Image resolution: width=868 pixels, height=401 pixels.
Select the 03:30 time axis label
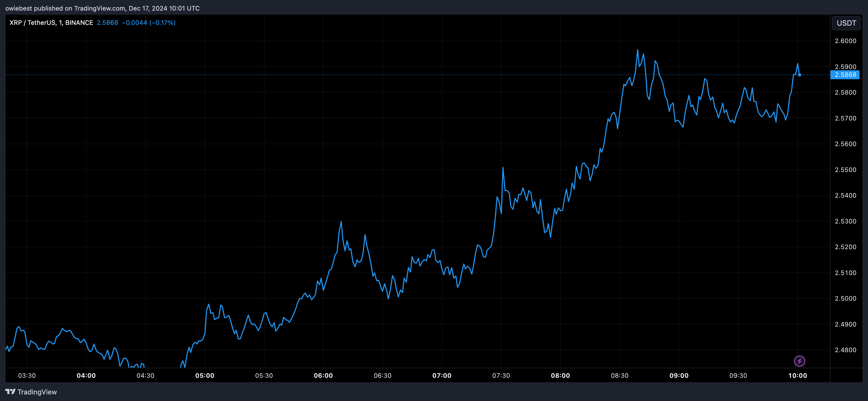click(27, 375)
